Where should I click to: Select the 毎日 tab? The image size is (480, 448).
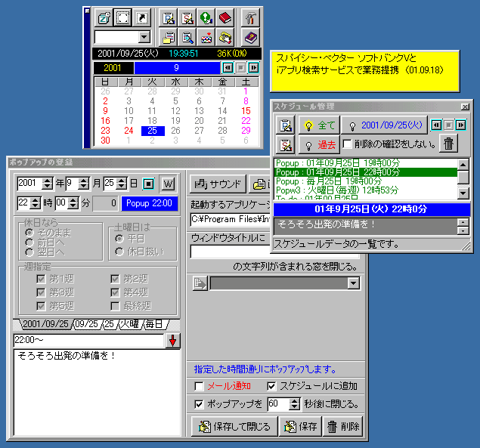point(153,323)
